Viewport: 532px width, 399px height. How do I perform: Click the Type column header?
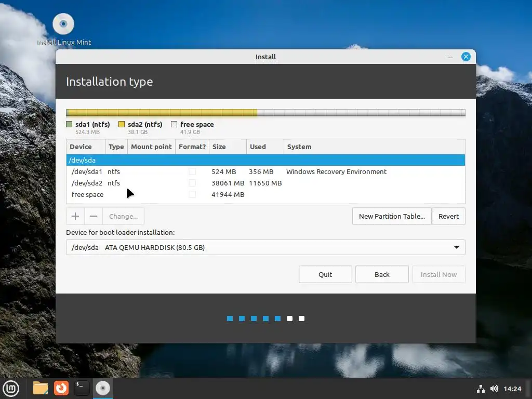[116, 147]
